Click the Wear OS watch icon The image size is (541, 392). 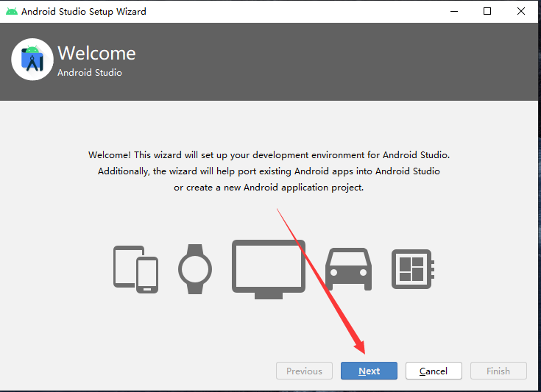pos(195,269)
